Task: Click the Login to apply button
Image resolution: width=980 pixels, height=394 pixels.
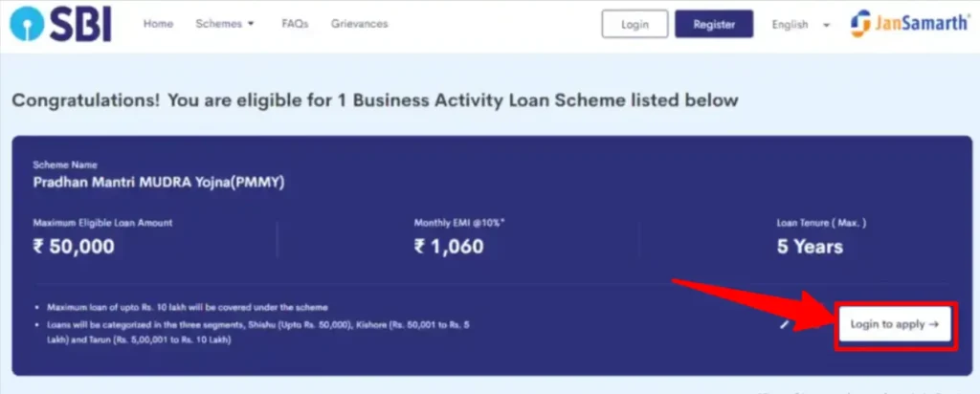Action: click(x=895, y=325)
